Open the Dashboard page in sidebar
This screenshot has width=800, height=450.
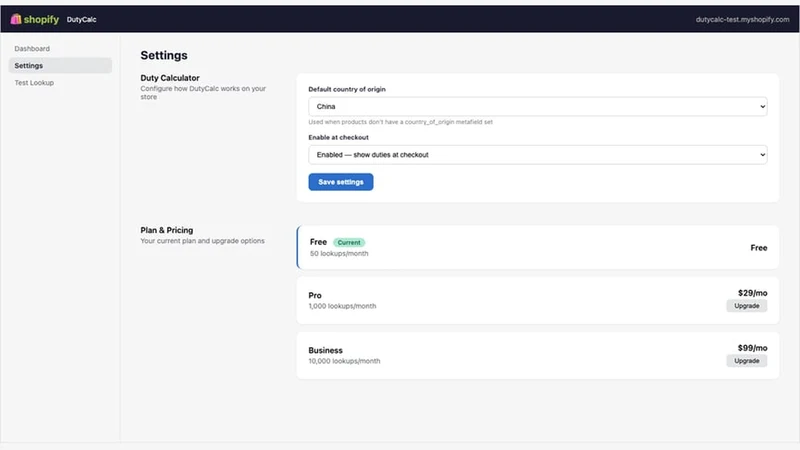(x=32, y=48)
